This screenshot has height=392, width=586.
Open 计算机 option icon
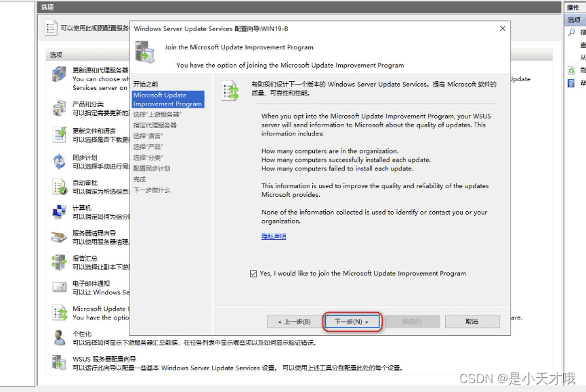tap(59, 212)
